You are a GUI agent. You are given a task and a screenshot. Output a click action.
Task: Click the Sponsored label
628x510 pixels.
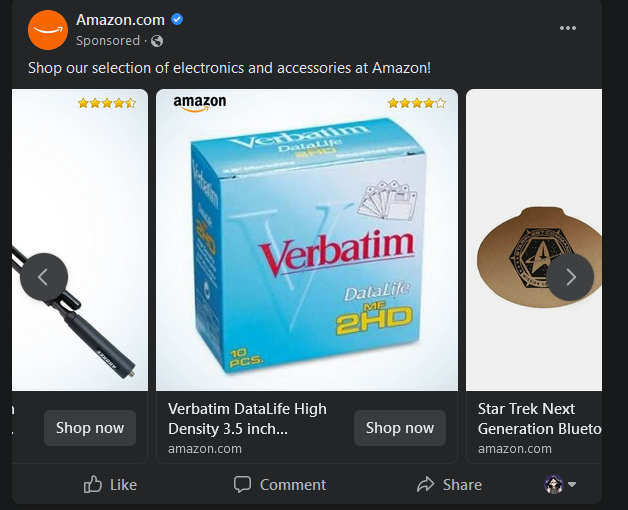pyautogui.click(x=108, y=41)
